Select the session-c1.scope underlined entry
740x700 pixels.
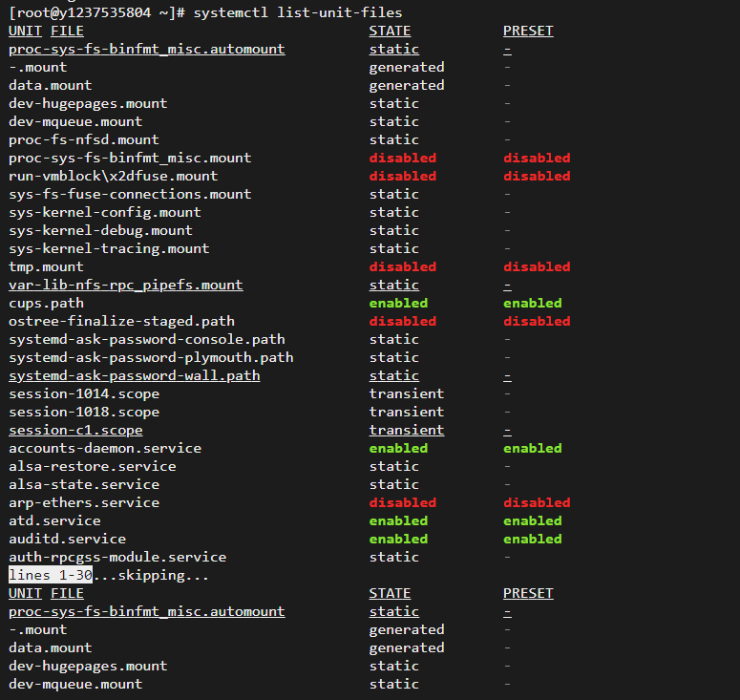75,431
